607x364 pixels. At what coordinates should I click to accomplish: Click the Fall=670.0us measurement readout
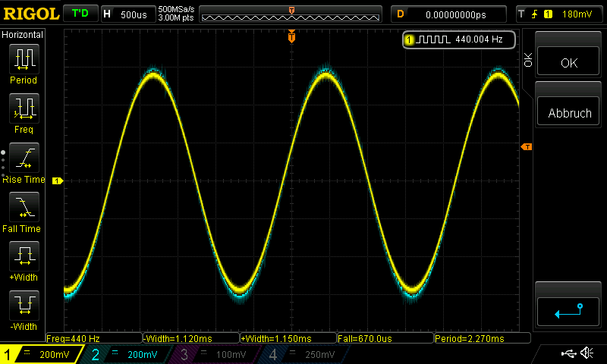385,338
